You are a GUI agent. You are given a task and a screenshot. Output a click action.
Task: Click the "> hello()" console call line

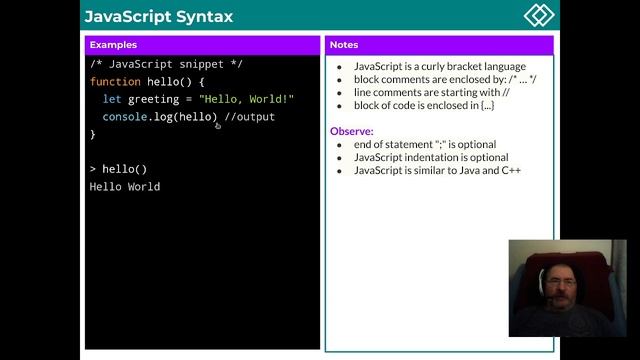tap(118, 169)
